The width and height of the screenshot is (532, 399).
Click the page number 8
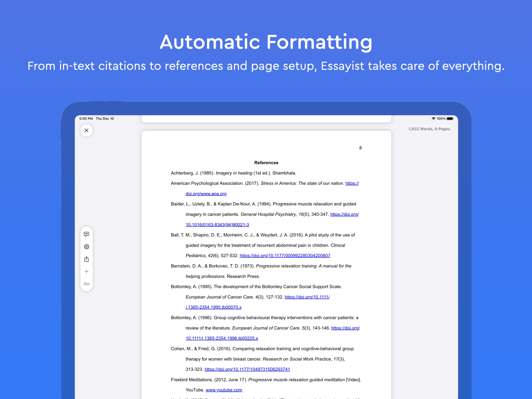point(360,148)
